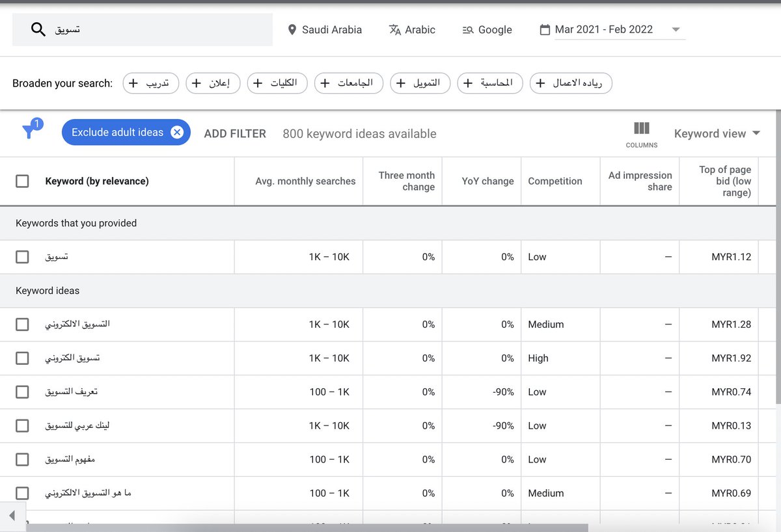Click the calendar icon beside date range
Image resolution: width=781 pixels, height=532 pixels.
545,30
